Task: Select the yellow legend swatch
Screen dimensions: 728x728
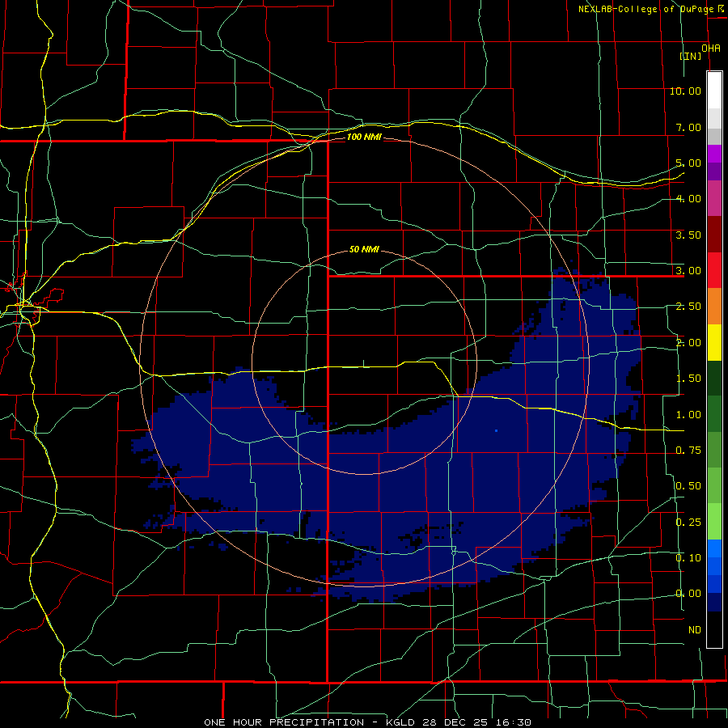Action: coord(714,342)
